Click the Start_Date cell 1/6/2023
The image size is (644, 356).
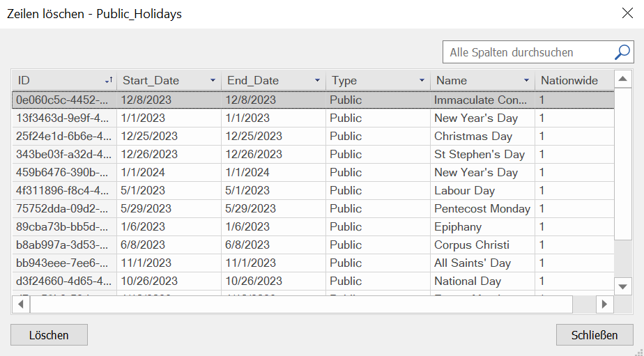click(x=169, y=226)
